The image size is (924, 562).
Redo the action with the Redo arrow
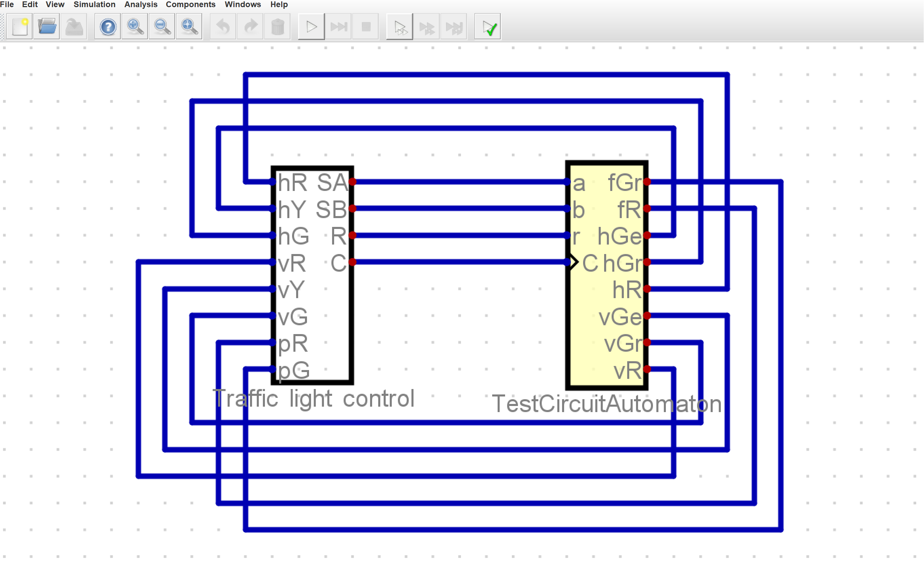250,26
